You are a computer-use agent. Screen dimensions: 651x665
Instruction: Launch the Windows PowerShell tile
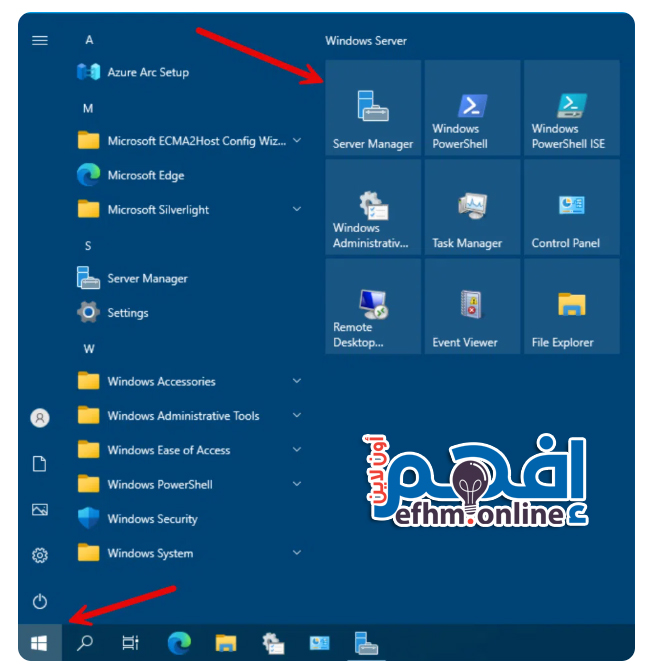472,108
